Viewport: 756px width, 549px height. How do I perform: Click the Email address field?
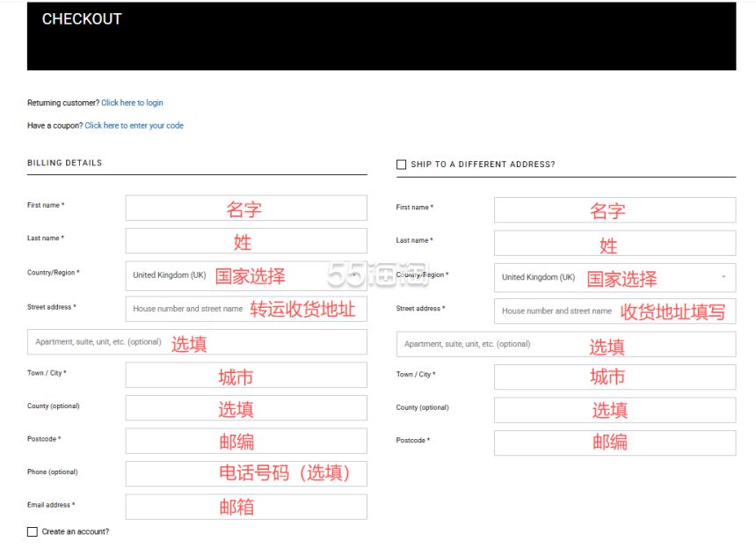pos(246,507)
